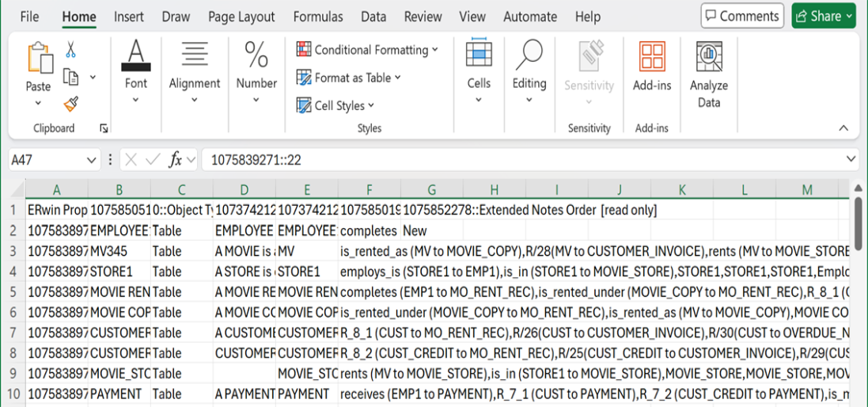This screenshot has width=868, height=407.
Task: Click the Format Painter brush icon
Action: 71,104
